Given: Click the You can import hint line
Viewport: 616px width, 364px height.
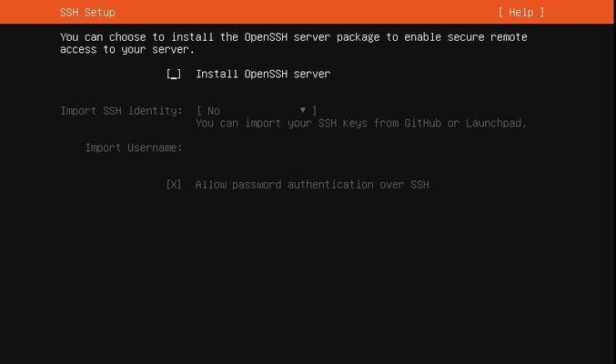Looking at the screenshot, I should [x=360, y=123].
